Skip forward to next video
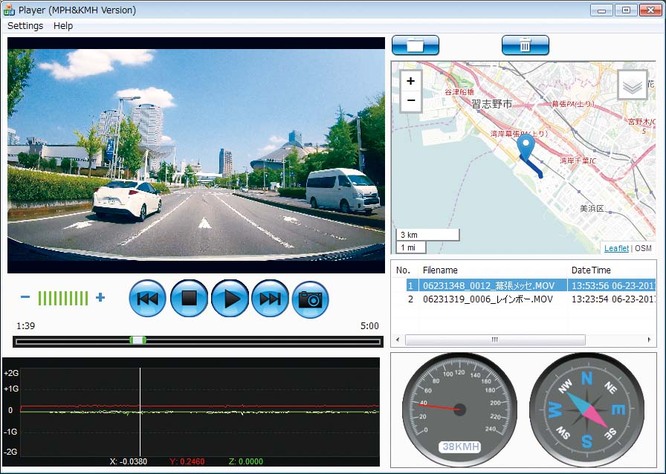 coord(270,297)
